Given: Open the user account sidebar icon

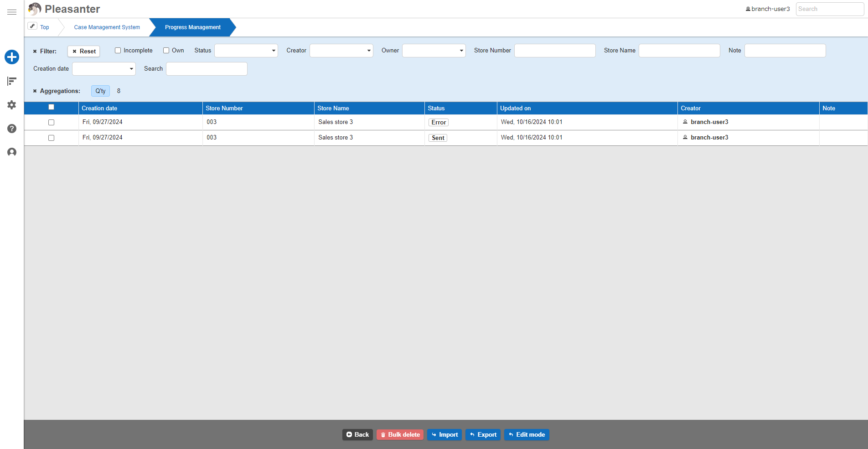Looking at the screenshot, I should pos(12,152).
